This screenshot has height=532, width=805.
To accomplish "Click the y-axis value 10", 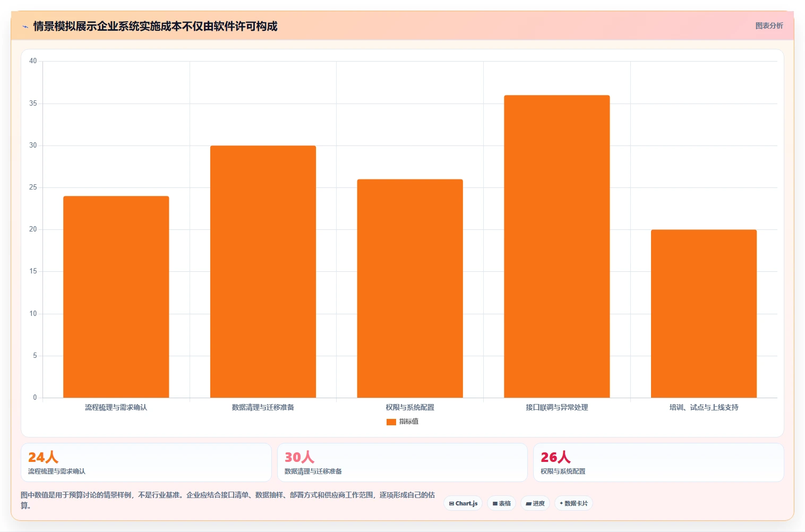I will pos(33,313).
